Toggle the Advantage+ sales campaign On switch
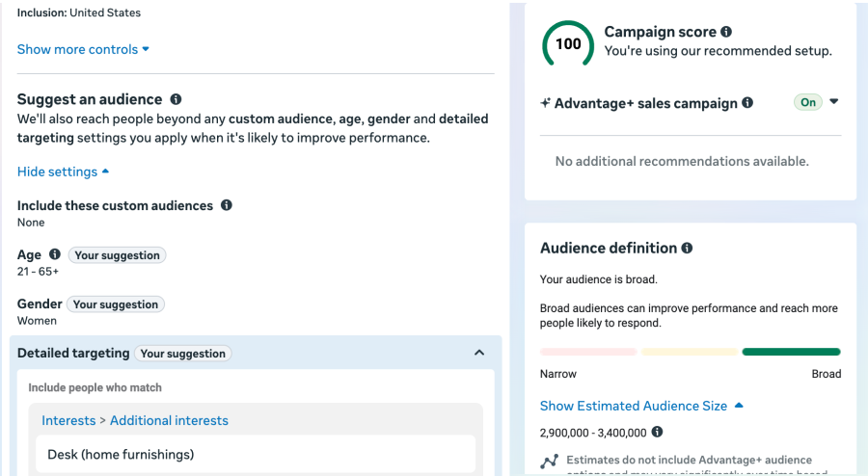Image resolution: width=868 pixels, height=476 pixels. pyautogui.click(x=807, y=102)
